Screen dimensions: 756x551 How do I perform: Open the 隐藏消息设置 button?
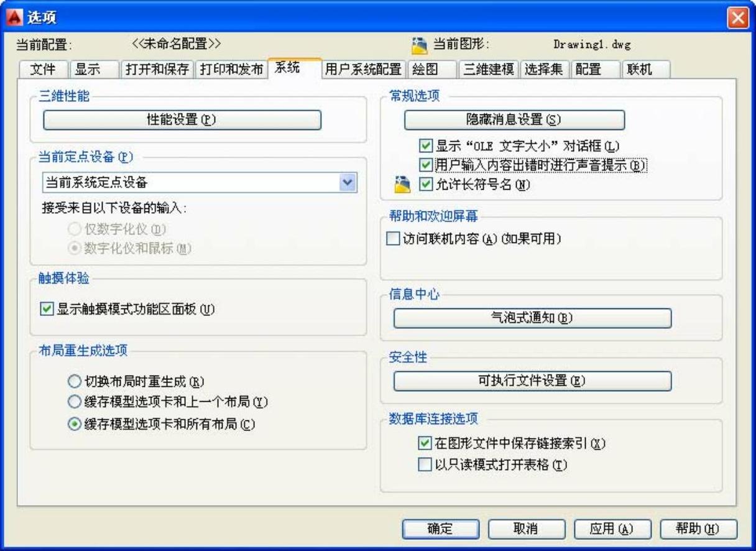(x=515, y=119)
